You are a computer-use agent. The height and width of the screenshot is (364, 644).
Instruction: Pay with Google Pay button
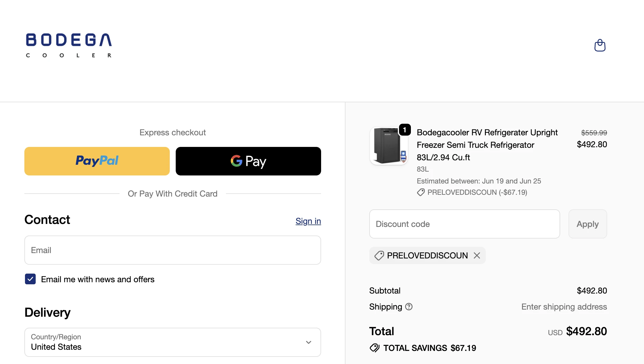(x=248, y=161)
